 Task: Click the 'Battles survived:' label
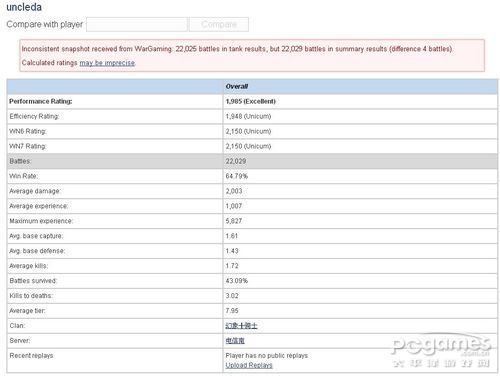tap(33, 281)
